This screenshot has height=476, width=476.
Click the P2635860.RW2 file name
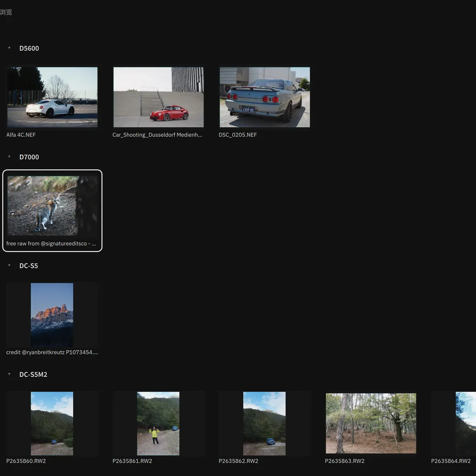[26, 461]
